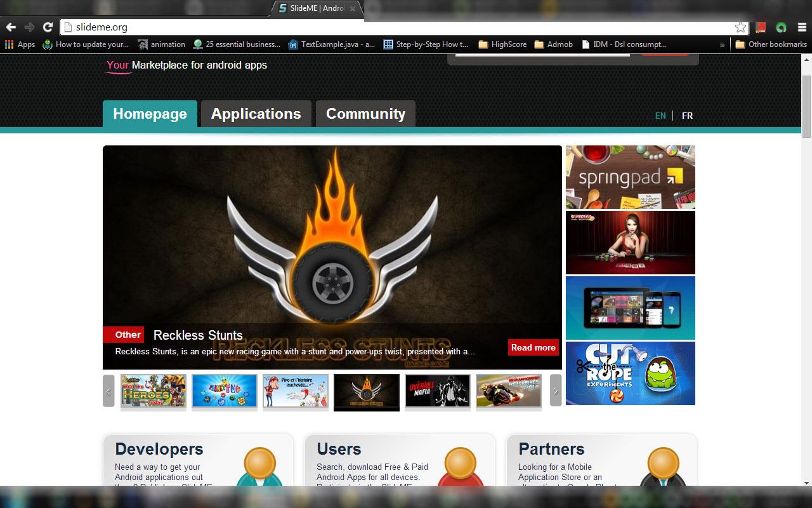Select the Overkill Mafia thumbnail
This screenshot has height=508, width=812.
click(x=438, y=391)
